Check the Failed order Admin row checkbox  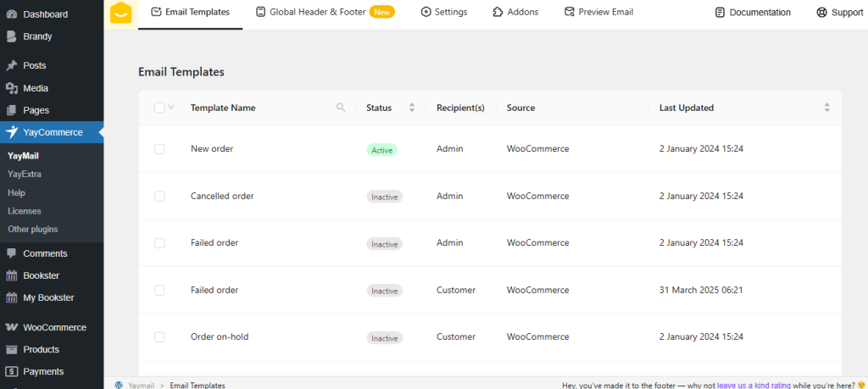(159, 243)
